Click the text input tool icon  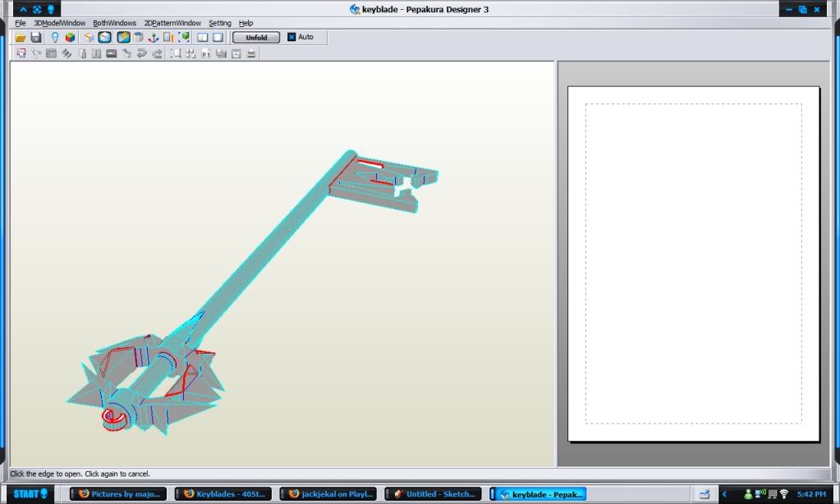[96, 53]
